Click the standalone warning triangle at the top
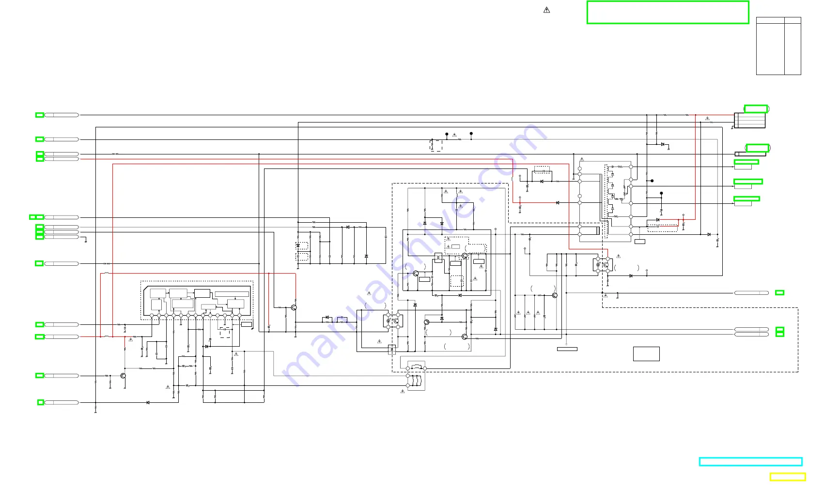 546,10
